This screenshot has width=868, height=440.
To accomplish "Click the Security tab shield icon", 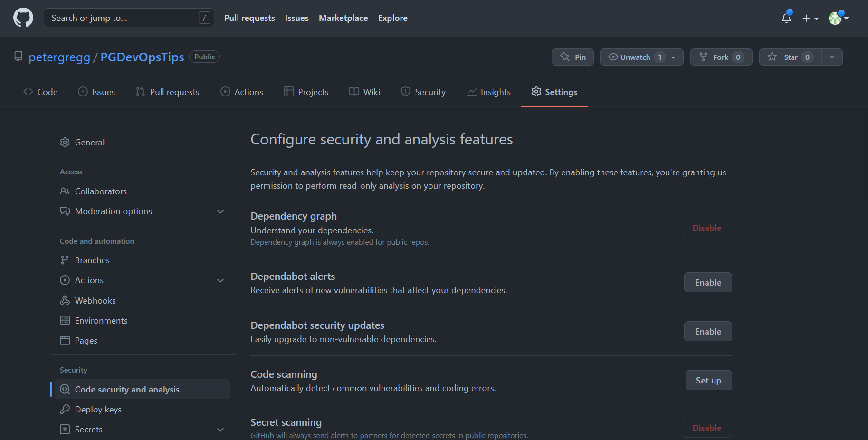I will point(406,92).
